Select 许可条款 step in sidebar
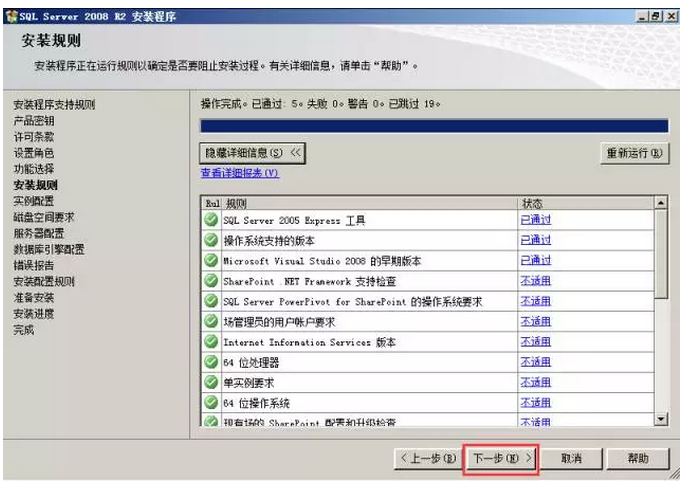 (x=34, y=137)
